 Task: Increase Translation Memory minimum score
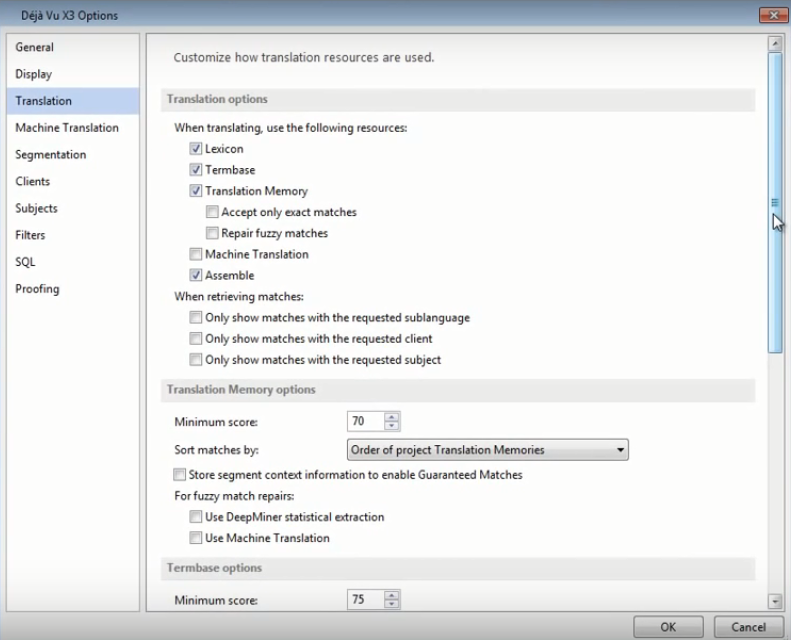391,417
